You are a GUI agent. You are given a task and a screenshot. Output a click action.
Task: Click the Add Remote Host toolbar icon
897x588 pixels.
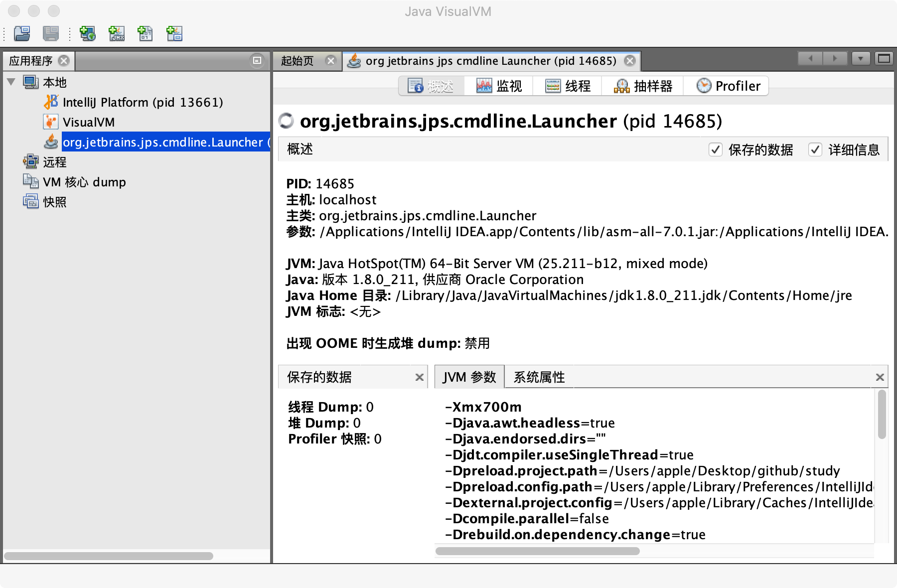[x=88, y=33]
